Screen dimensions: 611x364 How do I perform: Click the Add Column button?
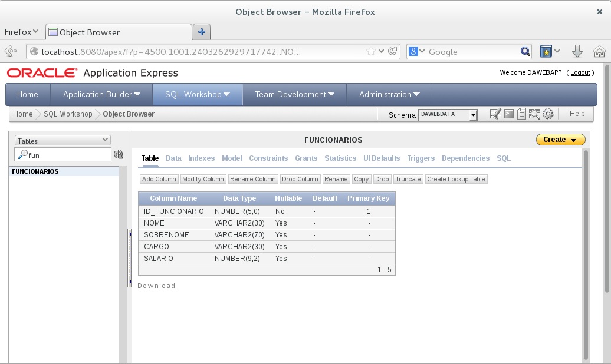point(159,179)
